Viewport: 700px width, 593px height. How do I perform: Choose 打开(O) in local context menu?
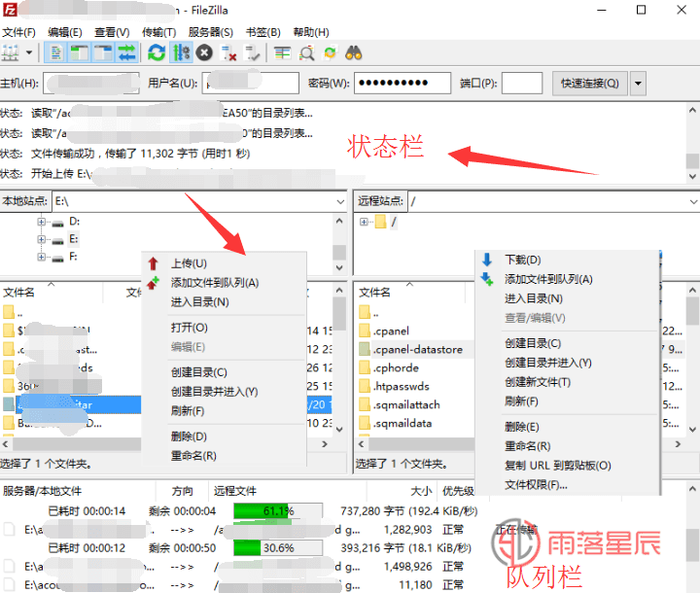(x=190, y=328)
